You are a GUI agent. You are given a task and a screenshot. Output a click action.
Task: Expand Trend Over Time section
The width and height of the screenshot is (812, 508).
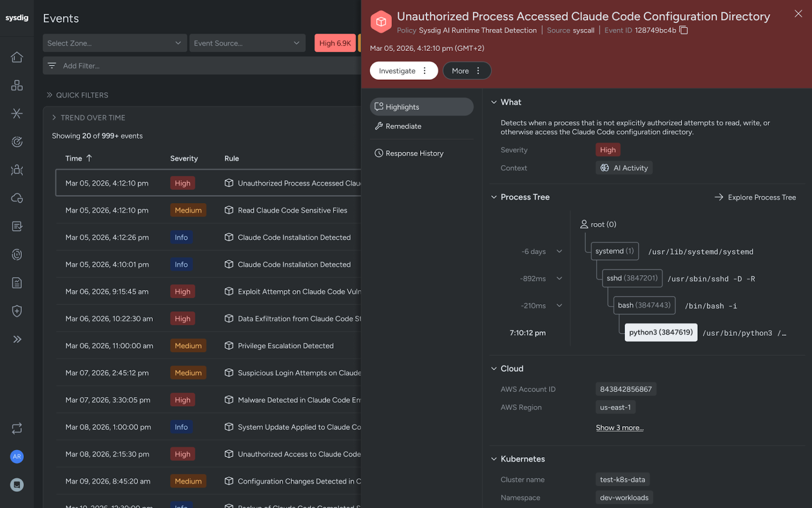pos(88,117)
